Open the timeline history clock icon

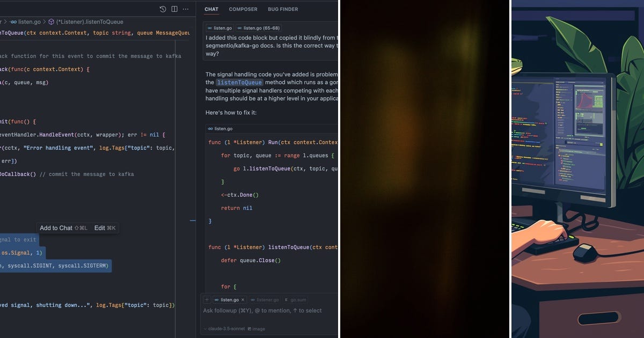pos(163,9)
